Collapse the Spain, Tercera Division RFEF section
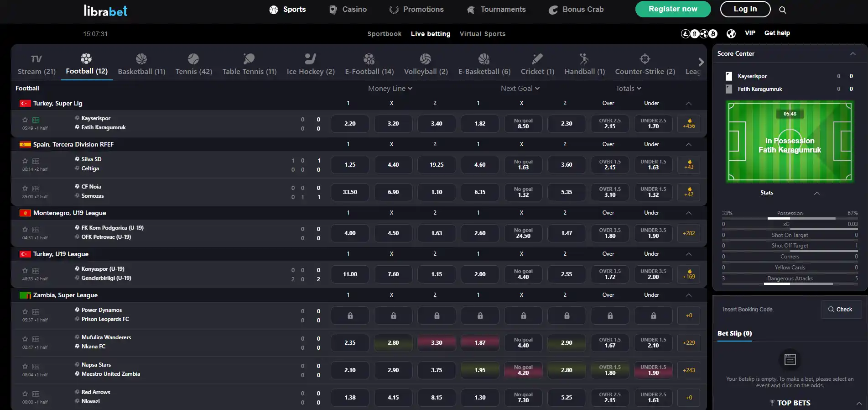 [689, 145]
